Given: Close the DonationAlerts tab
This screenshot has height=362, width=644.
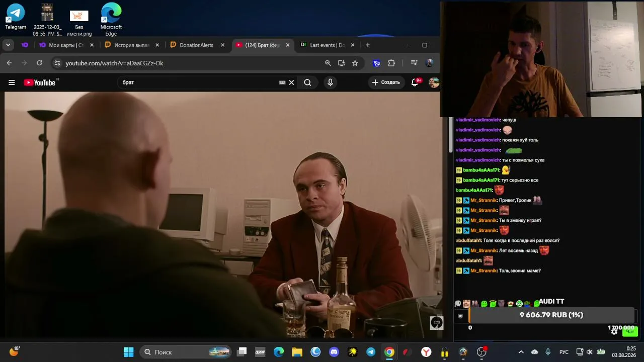Looking at the screenshot, I should pos(222,45).
